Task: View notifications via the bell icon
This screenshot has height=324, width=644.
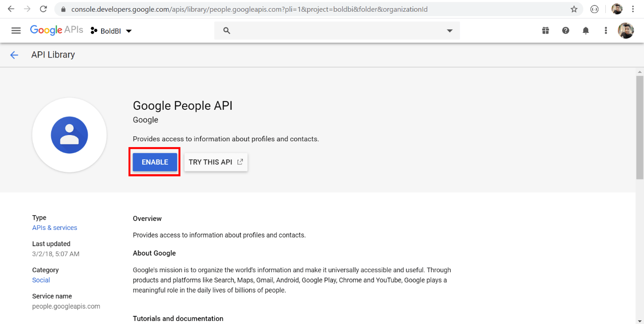Action: (586, 30)
